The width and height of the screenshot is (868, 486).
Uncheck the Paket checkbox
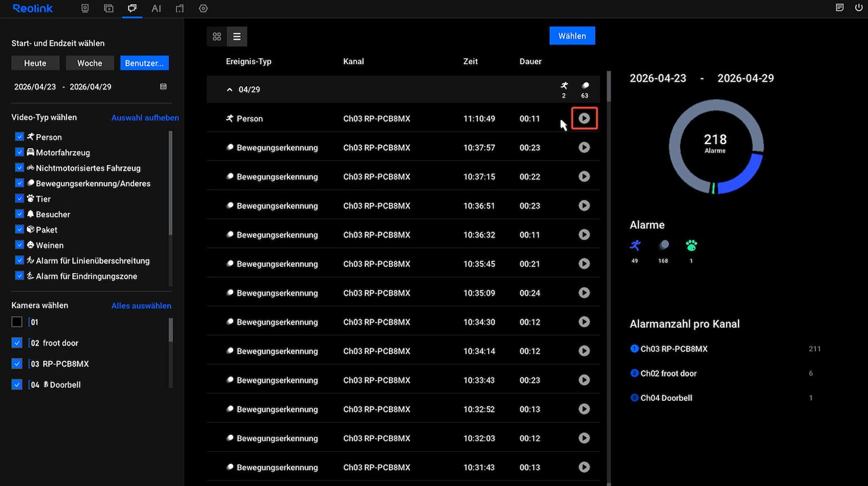point(20,230)
